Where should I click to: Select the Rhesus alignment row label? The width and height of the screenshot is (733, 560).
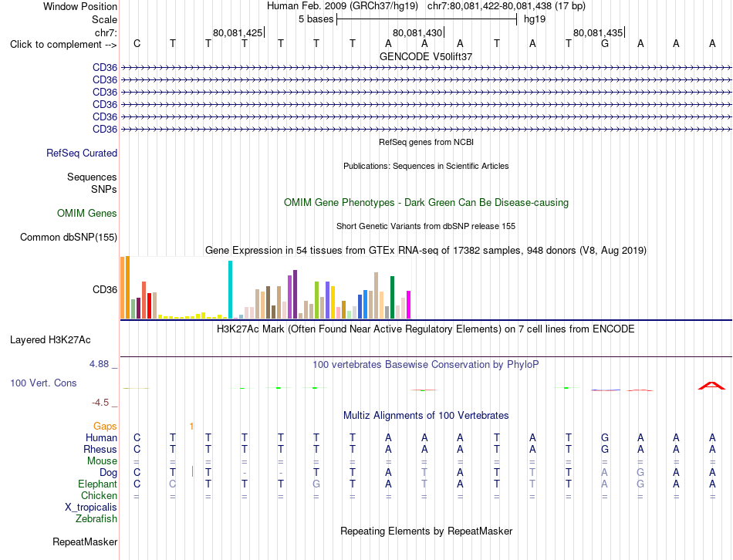click(x=100, y=449)
